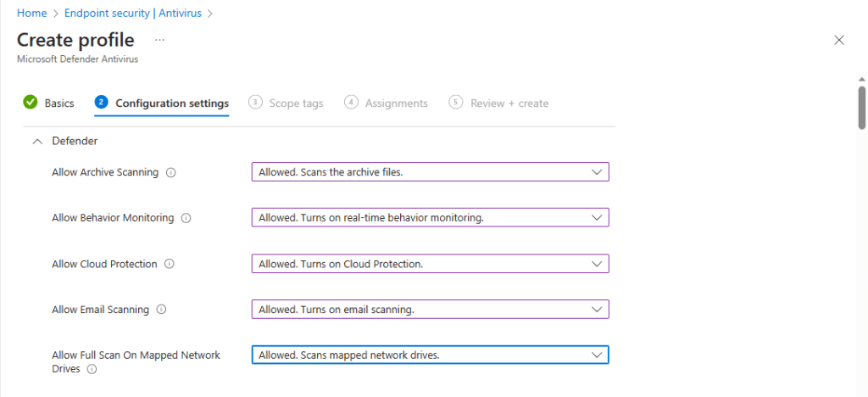
Task: Open Allow Email Scanning dropdown
Action: [430, 310]
